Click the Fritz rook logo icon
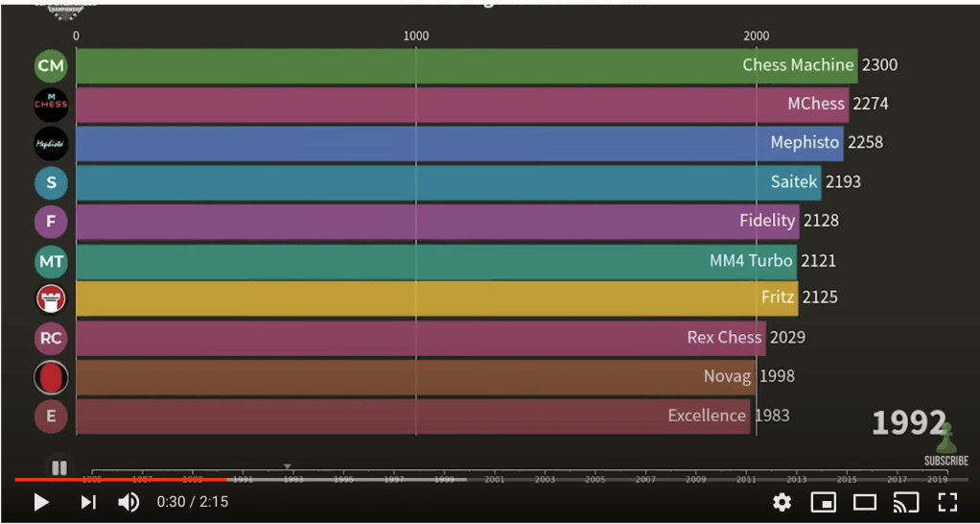980x524 pixels. [x=51, y=299]
